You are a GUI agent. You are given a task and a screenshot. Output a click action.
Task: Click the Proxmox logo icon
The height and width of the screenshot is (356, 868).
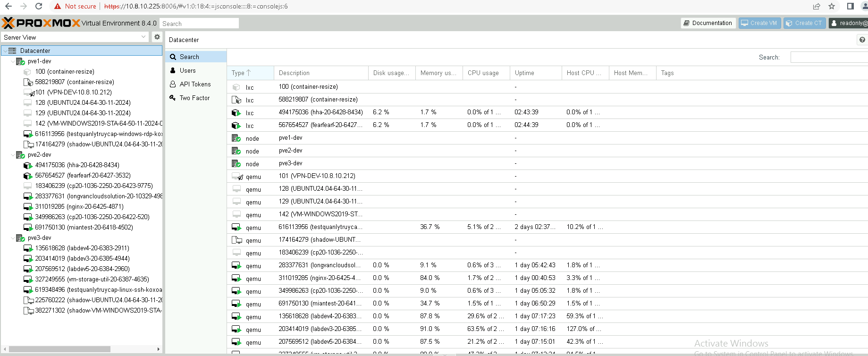pyautogui.click(x=8, y=23)
